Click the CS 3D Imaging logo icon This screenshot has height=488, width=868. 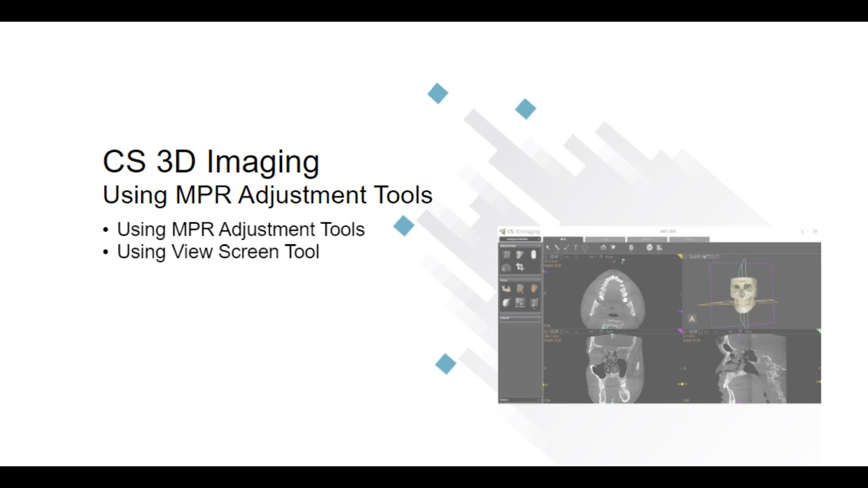coord(502,231)
